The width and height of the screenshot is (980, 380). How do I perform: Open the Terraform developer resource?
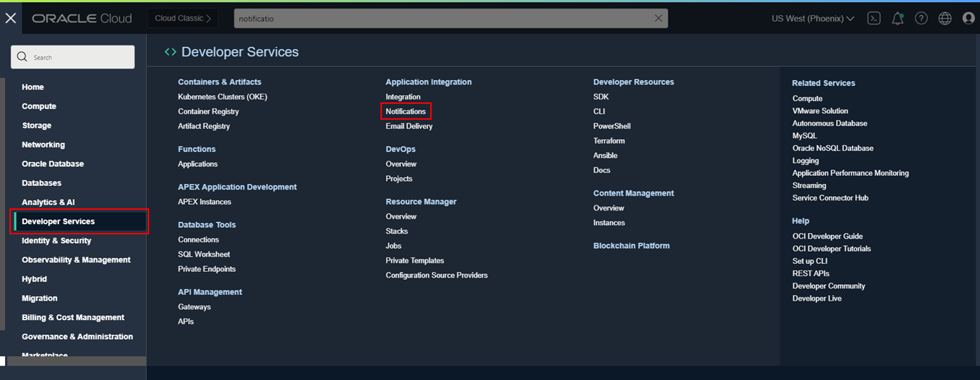(609, 141)
